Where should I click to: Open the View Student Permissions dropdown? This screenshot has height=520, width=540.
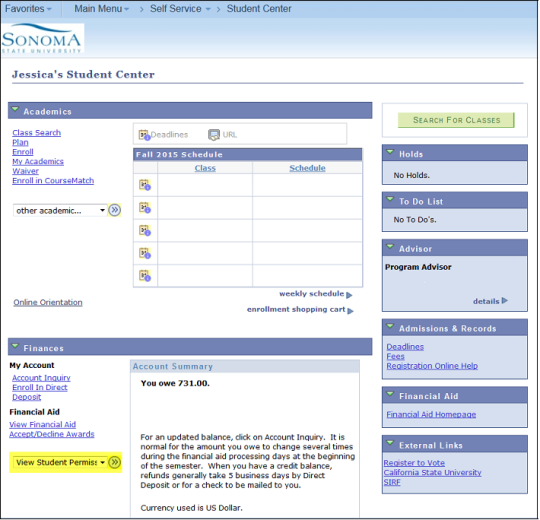coord(60,462)
